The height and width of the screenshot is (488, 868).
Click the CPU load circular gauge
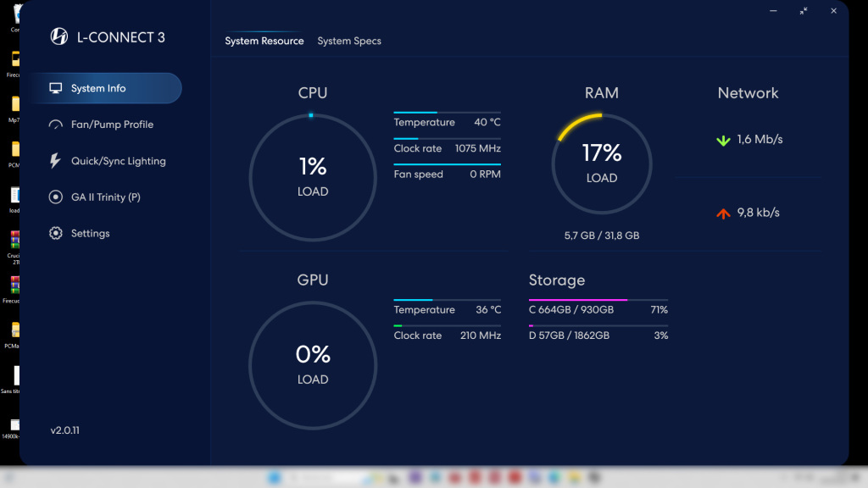[312, 177]
